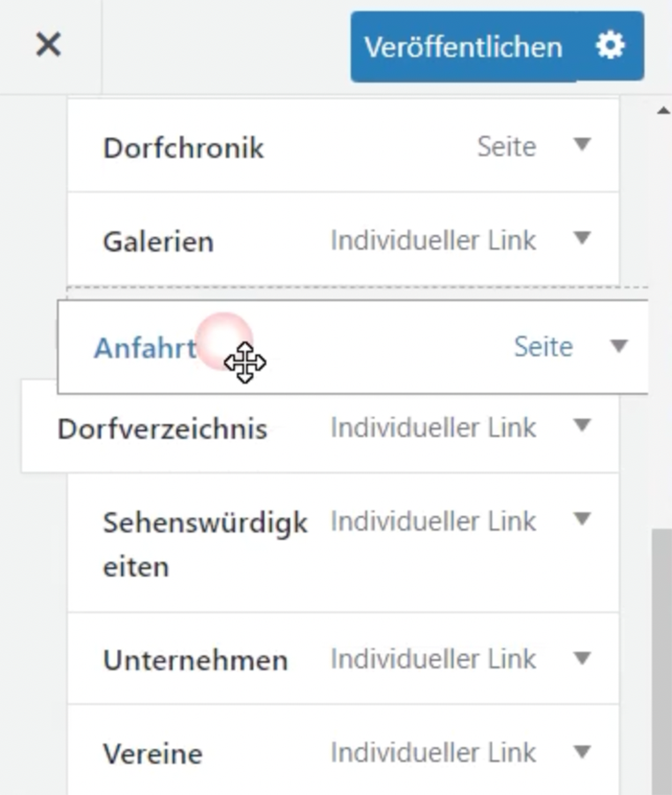
Task: Select the Sehenswürdigkeiten menu item
Action: click(x=205, y=544)
